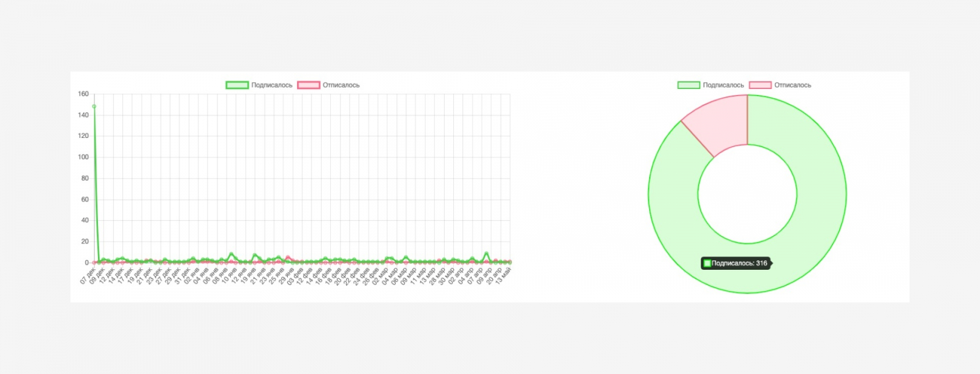980x374 pixels.
Task: Click the pink Отписалось legend box above donut chart
Action: pos(760,85)
